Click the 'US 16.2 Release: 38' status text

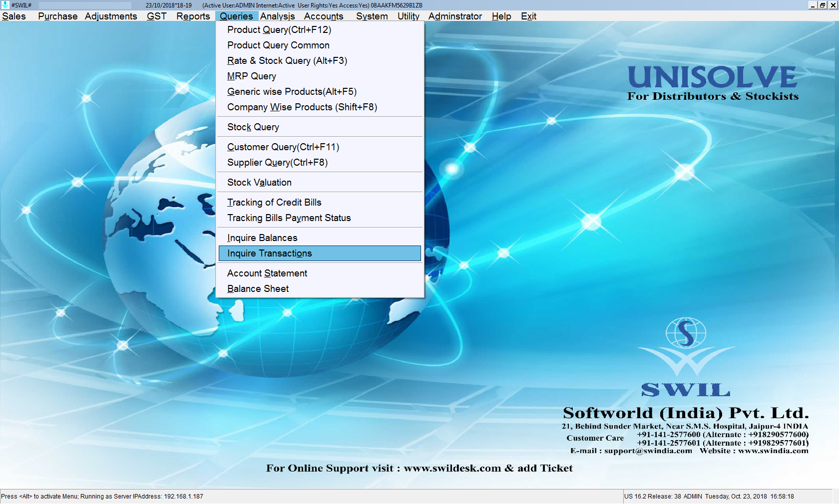pyautogui.click(x=653, y=497)
